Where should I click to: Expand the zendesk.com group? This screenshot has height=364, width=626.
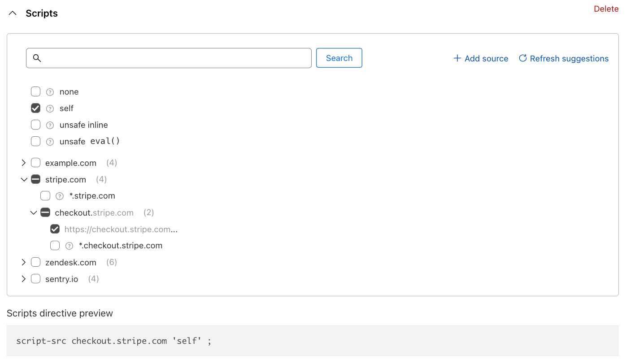[24, 262]
